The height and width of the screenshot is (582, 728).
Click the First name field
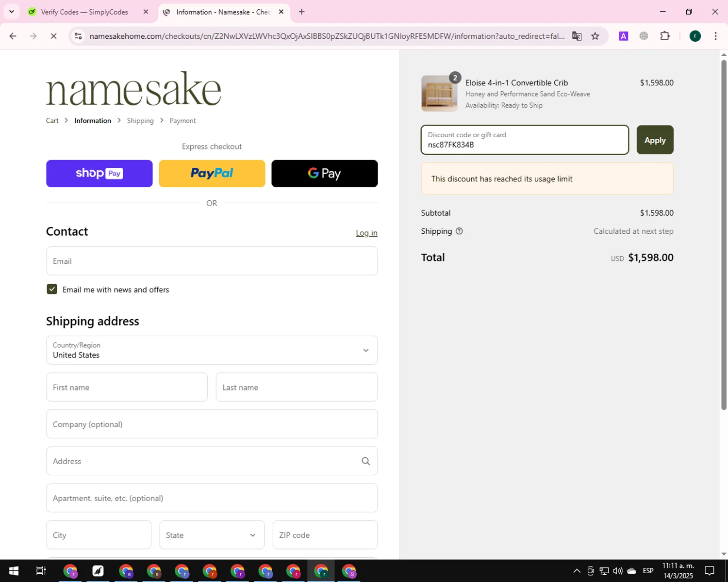(x=127, y=387)
